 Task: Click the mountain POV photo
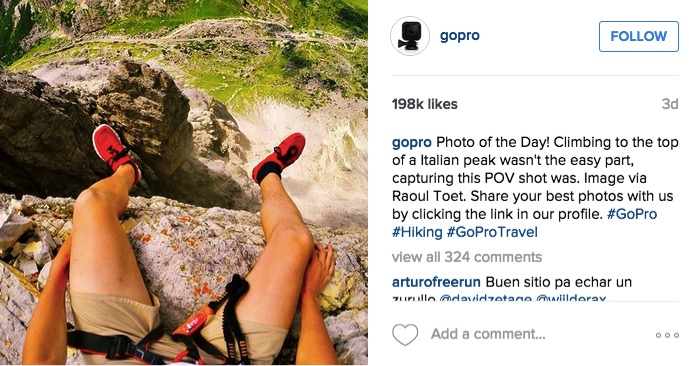click(184, 182)
